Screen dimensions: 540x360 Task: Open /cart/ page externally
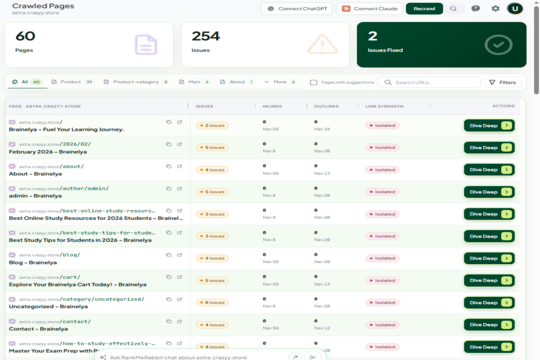tap(179, 277)
